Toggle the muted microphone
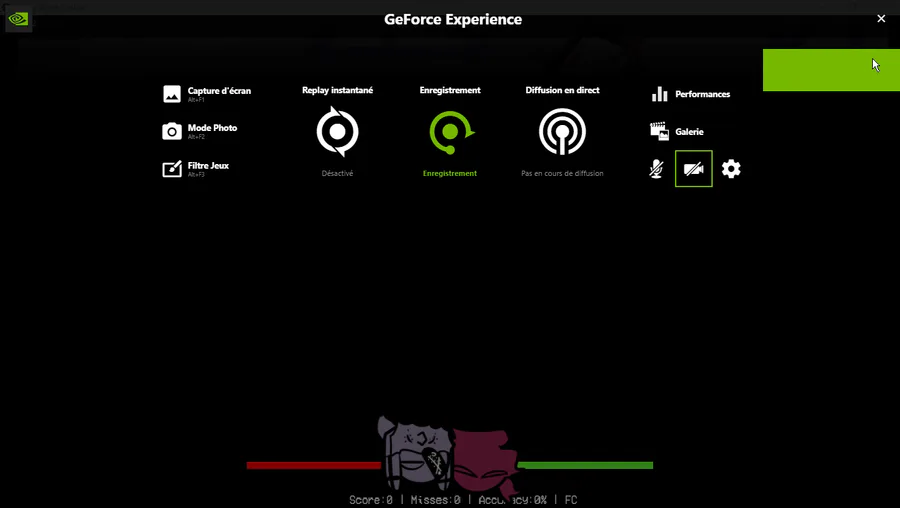Screen dimensions: 900x508 pos(657,169)
